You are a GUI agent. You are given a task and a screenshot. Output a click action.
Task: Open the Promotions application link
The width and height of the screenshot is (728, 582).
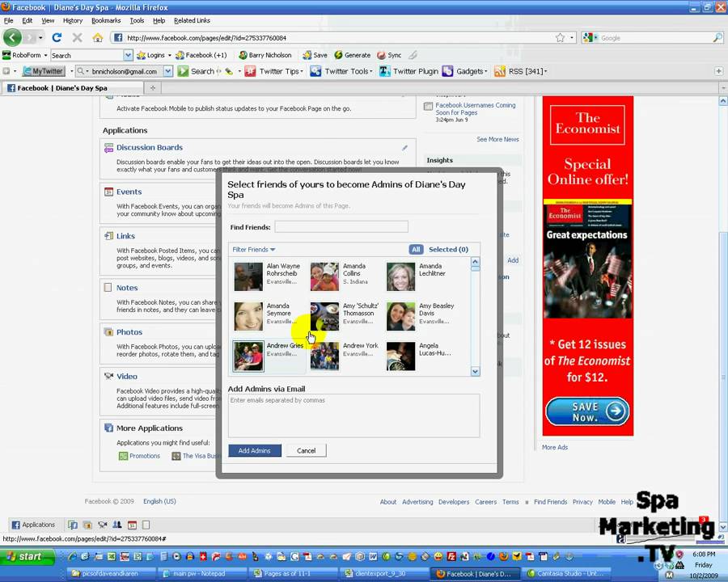(145, 456)
